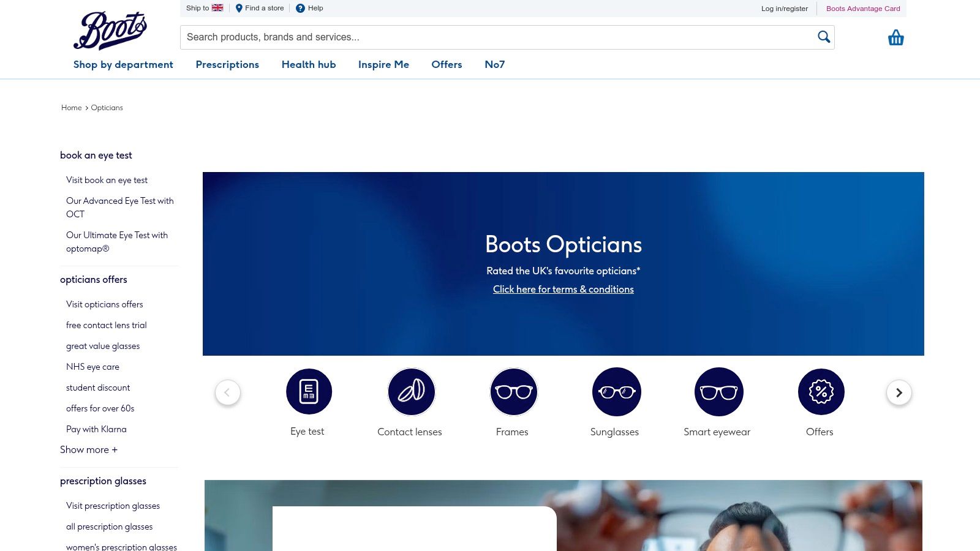The width and height of the screenshot is (980, 551).
Task: Click 'NHS eye care'
Action: (x=92, y=367)
